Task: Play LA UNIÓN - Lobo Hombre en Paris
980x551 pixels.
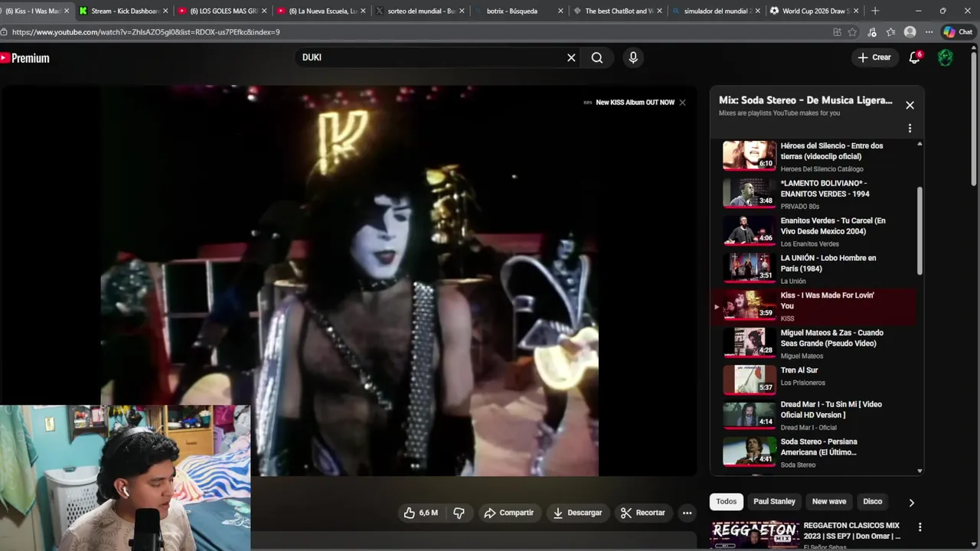Action: point(813,269)
